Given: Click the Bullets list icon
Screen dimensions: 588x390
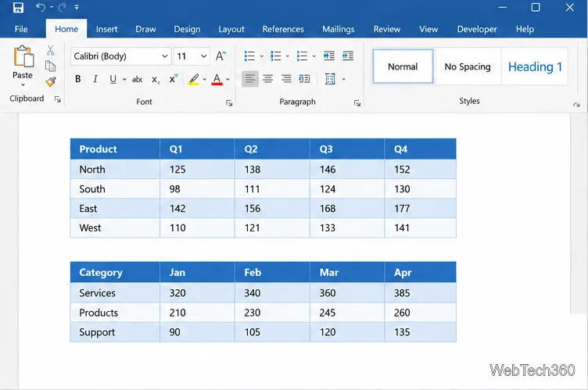Looking at the screenshot, I should (249, 55).
